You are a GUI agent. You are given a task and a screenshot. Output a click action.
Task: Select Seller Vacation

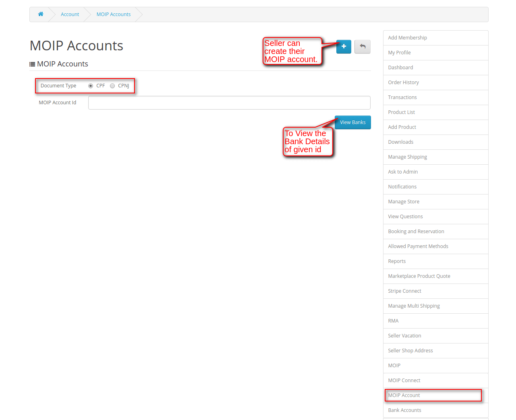(x=436, y=336)
